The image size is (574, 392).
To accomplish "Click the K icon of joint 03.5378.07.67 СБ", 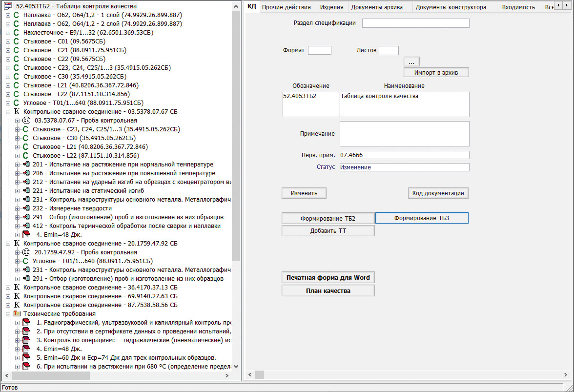I will 17,112.
